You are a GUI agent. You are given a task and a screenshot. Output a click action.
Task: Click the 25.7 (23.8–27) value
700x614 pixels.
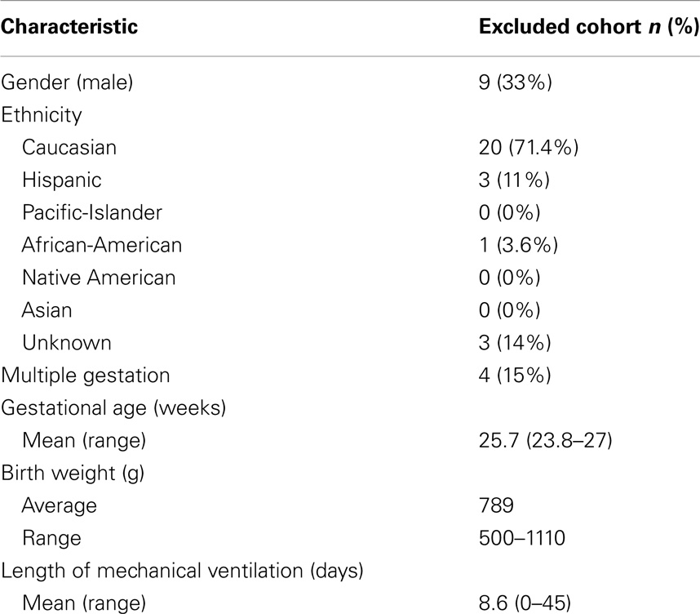tap(546, 441)
